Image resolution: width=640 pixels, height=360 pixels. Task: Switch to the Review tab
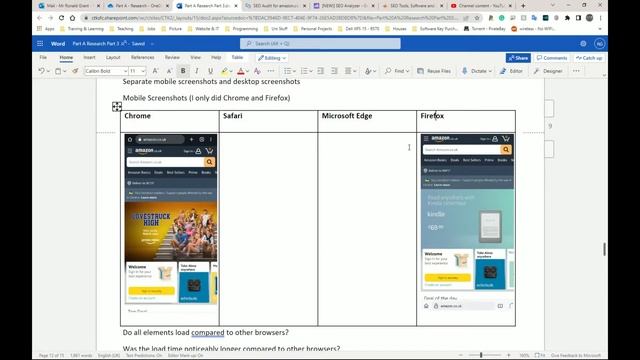click(x=172, y=58)
